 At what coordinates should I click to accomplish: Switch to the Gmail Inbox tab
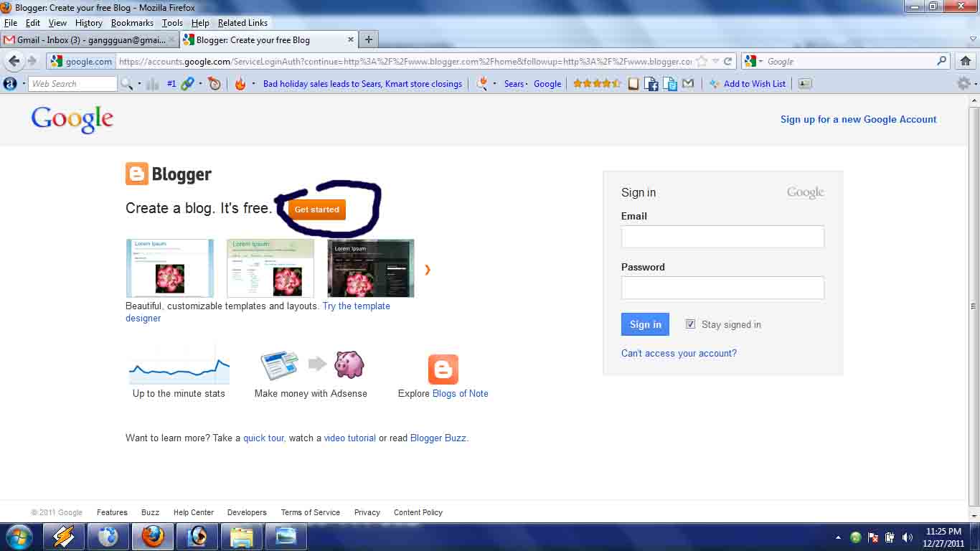(90, 40)
